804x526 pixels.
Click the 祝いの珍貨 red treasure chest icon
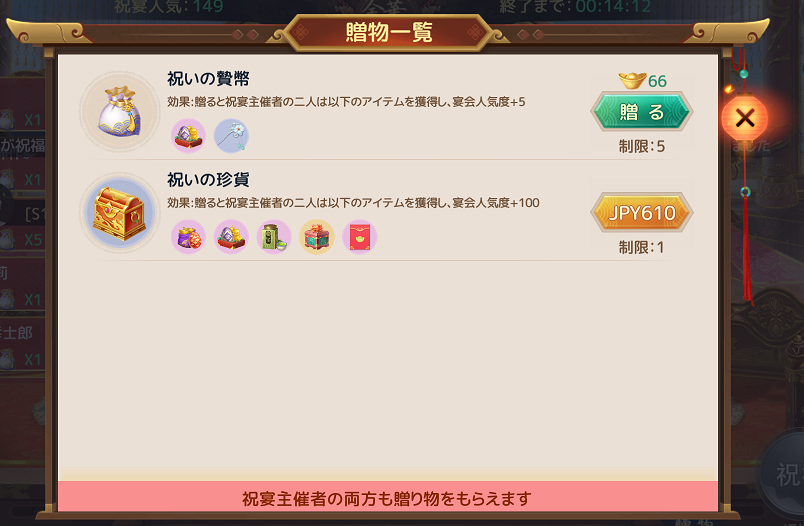pos(120,213)
